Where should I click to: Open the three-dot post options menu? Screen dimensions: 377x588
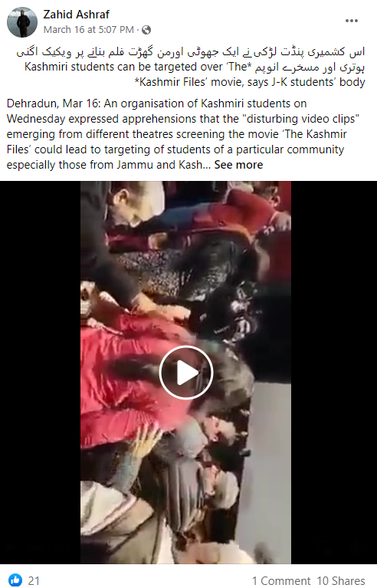(351, 21)
